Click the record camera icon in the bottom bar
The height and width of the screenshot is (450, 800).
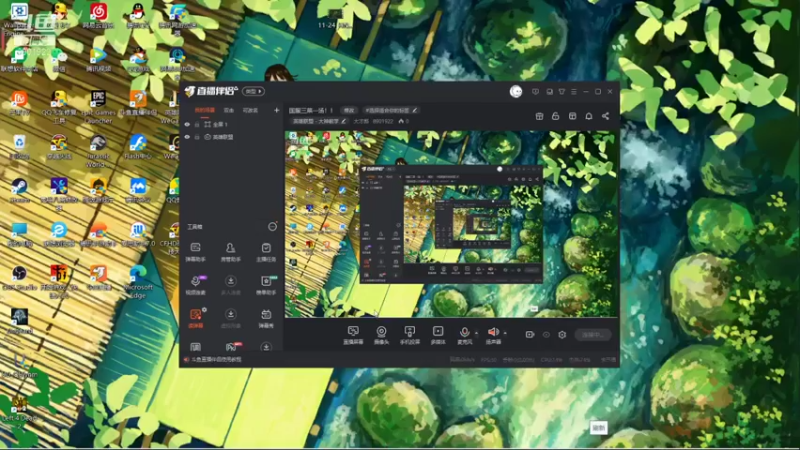[x=530, y=335]
